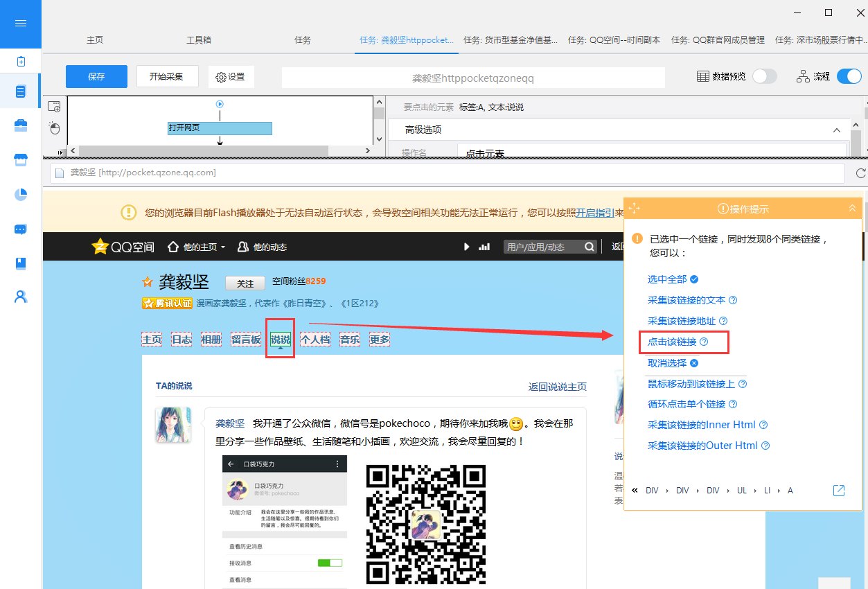
Task: Click the 选中全部 link
Action: point(667,279)
